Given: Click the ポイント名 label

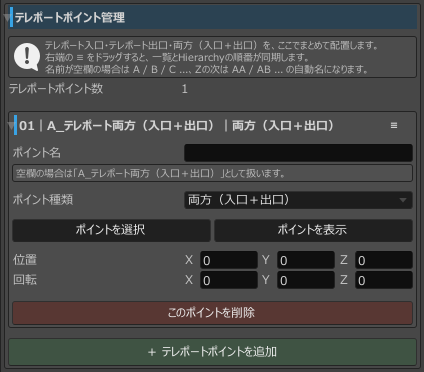Looking at the screenshot, I should (37, 153).
